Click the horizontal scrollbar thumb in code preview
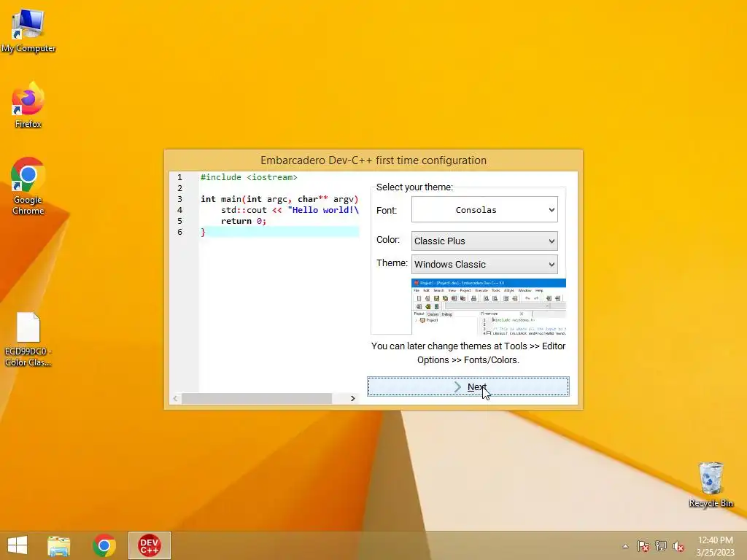The image size is (747, 560). click(257, 398)
